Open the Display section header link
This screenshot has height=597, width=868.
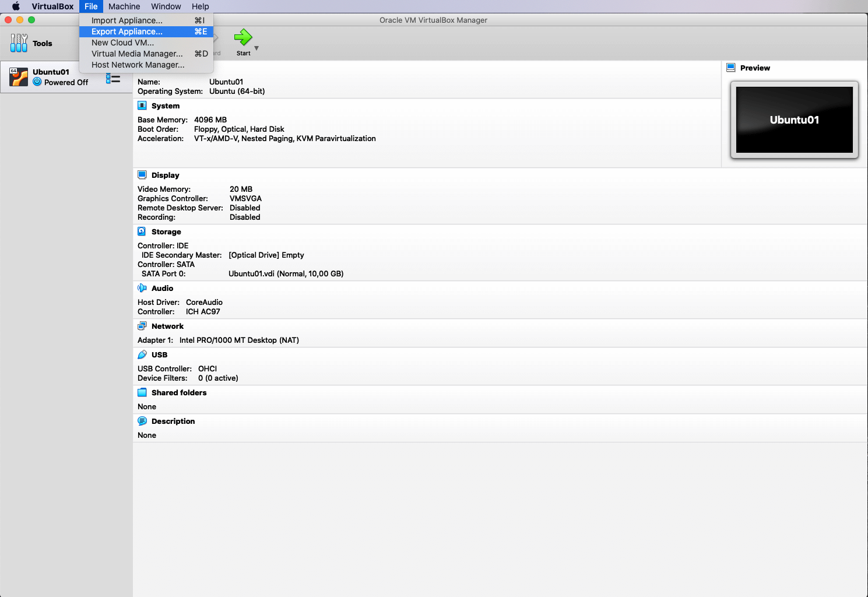point(166,175)
